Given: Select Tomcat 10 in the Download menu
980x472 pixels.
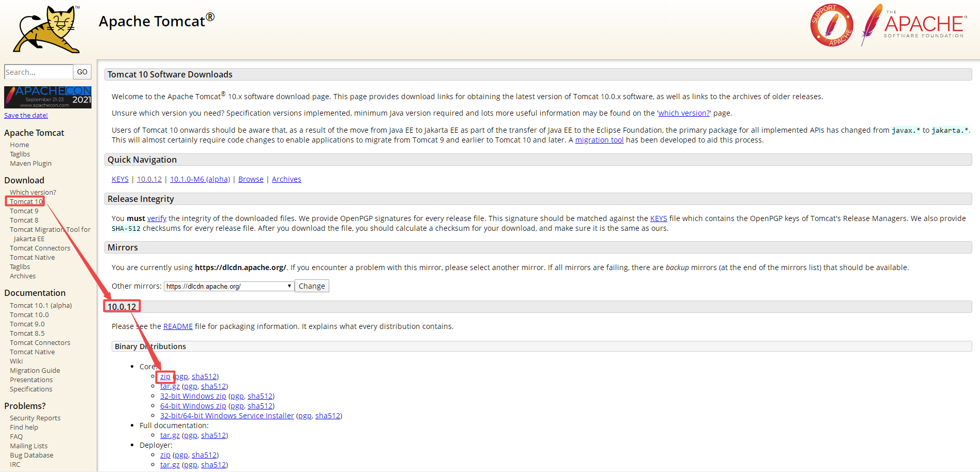Looking at the screenshot, I should point(26,202).
